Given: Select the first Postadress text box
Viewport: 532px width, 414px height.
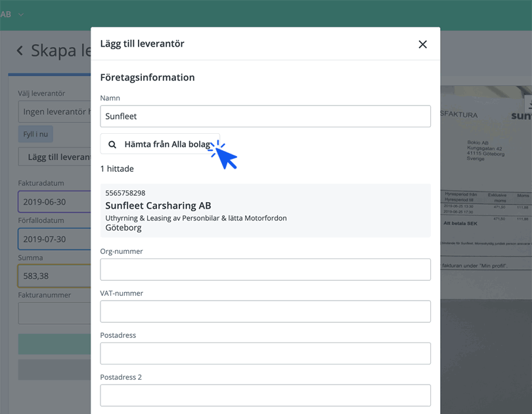Looking at the screenshot, I should click(265, 354).
